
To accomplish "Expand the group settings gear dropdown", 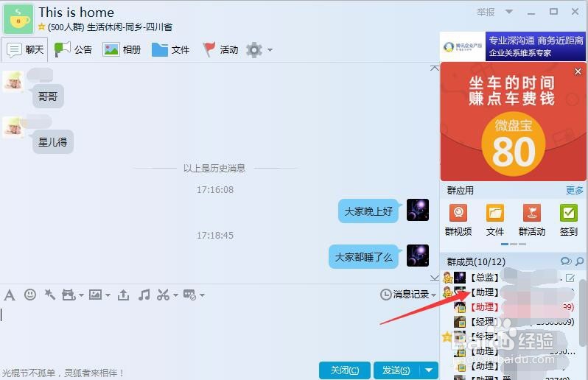I will coord(270,50).
